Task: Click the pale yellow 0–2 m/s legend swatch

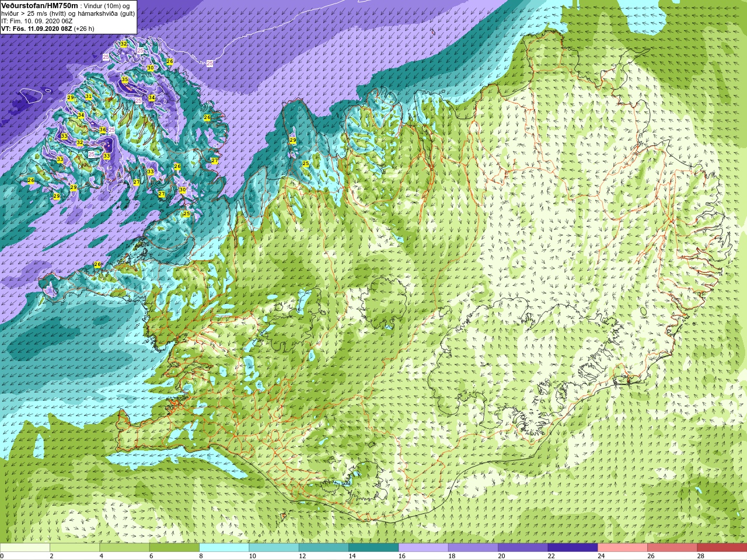Action: (25, 548)
